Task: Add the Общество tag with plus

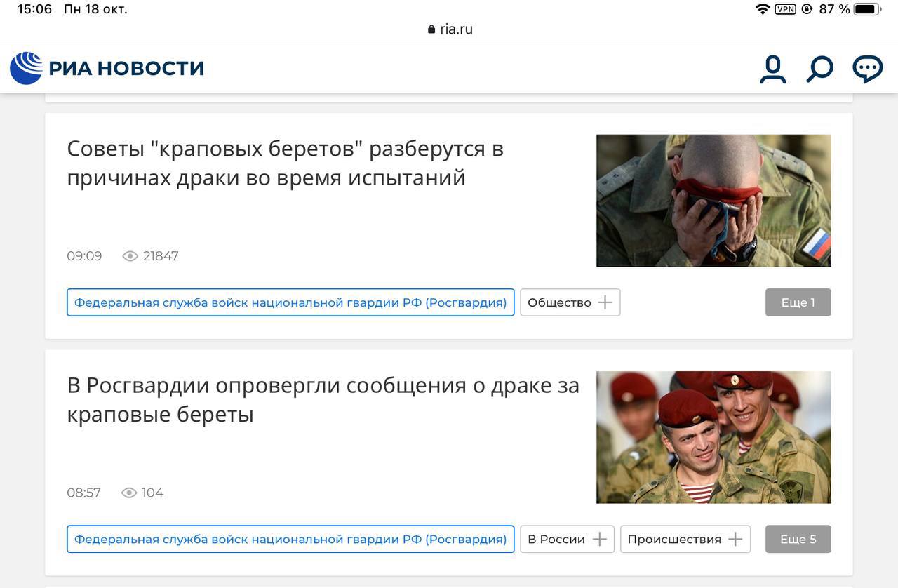Action: tap(605, 302)
